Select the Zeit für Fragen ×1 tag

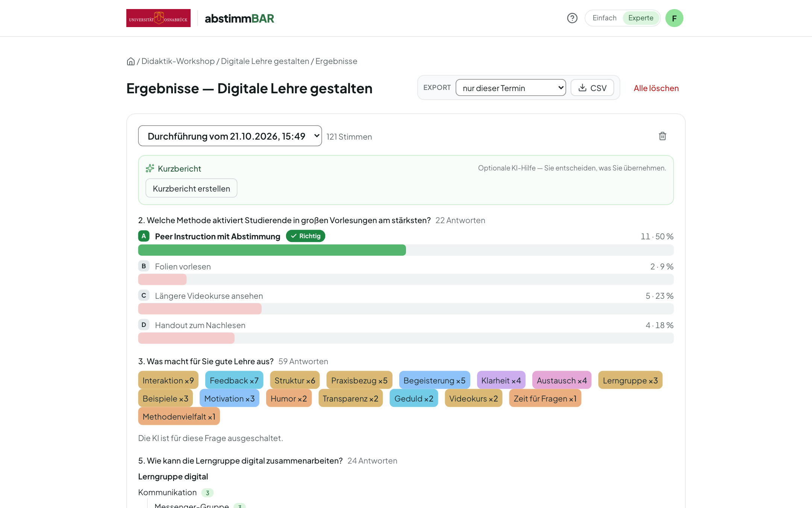click(545, 398)
